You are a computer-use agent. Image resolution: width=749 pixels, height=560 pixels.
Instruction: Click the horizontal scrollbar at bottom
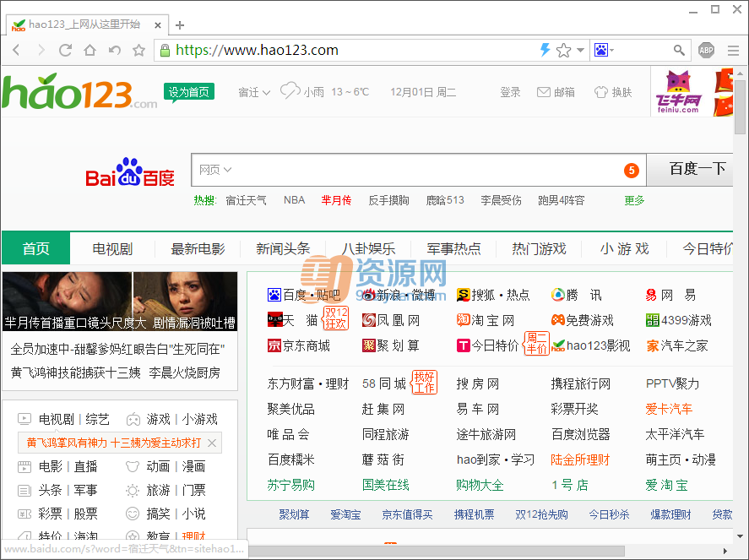(x=437, y=551)
